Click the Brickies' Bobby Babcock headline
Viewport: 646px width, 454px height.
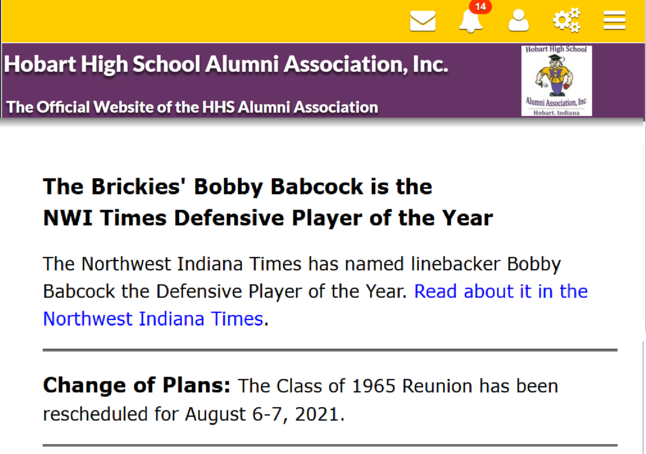(238, 187)
